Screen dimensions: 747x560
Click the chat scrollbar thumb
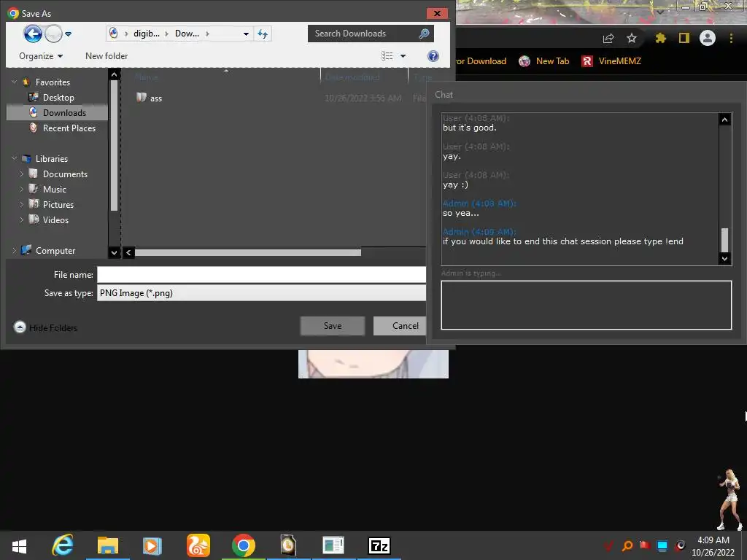tap(724, 239)
